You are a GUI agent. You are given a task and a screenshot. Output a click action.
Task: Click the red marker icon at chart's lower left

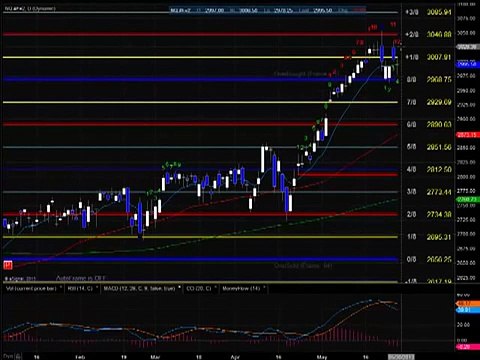(8, 265)
